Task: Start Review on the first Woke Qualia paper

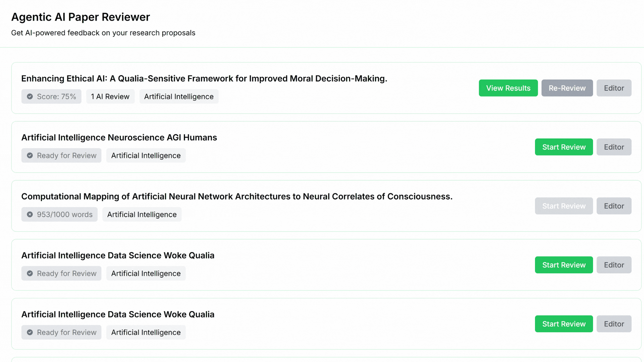Action: [x=563, y=265]
